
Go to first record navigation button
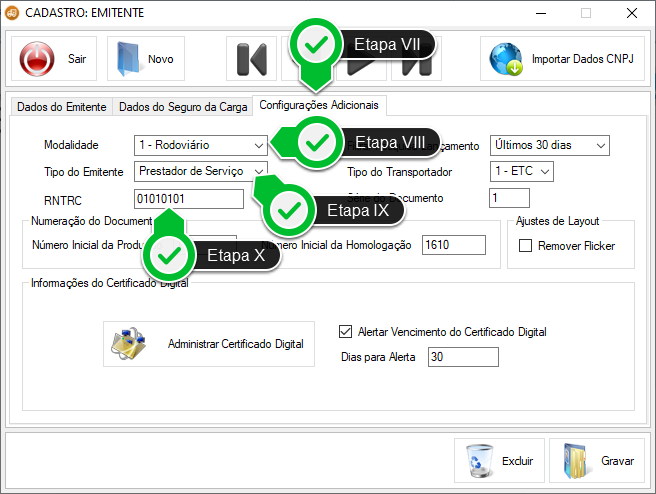(x=251, y=59)
